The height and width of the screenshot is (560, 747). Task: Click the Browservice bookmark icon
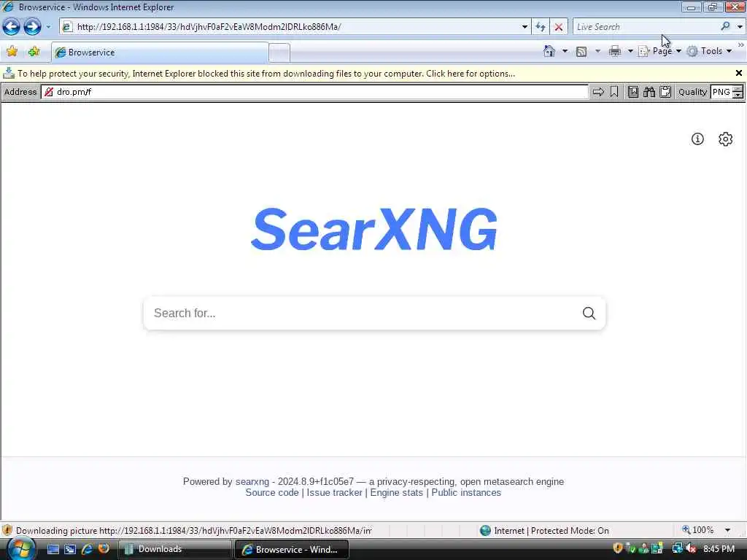coord(614,92)
